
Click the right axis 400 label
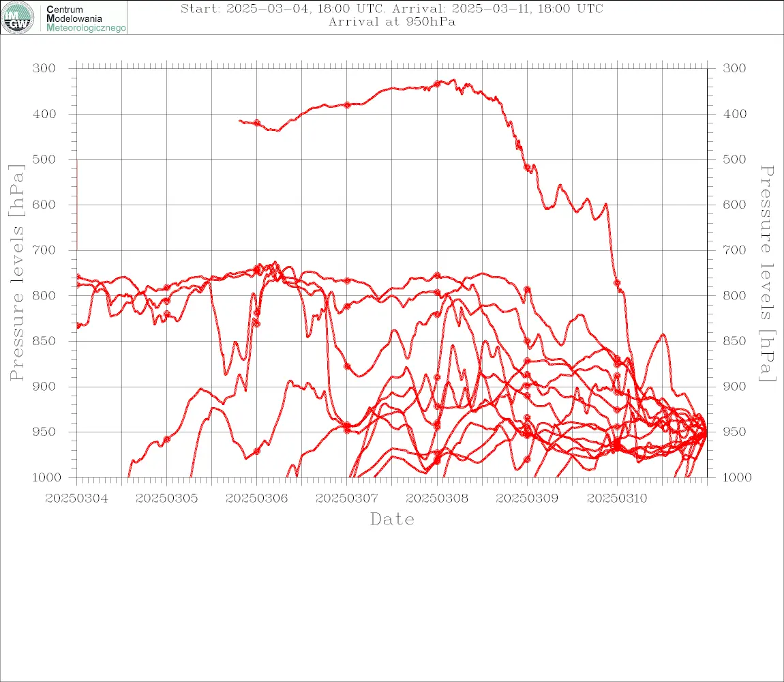(734, 114)
